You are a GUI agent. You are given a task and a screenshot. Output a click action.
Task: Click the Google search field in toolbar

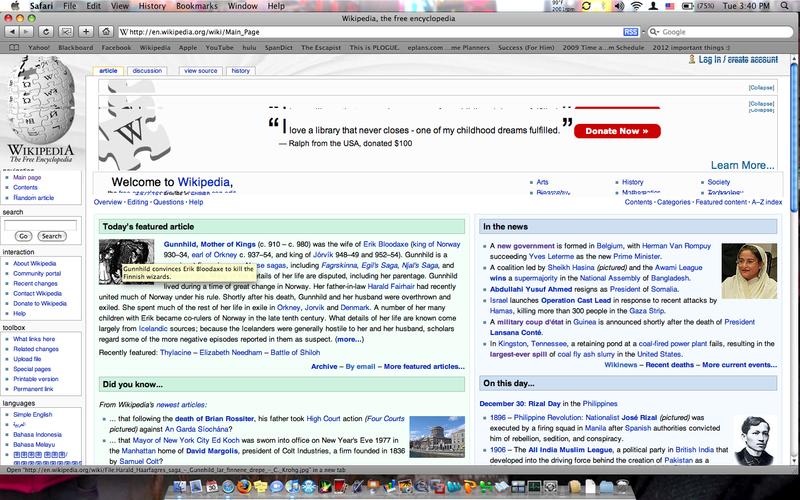point(722,32)
